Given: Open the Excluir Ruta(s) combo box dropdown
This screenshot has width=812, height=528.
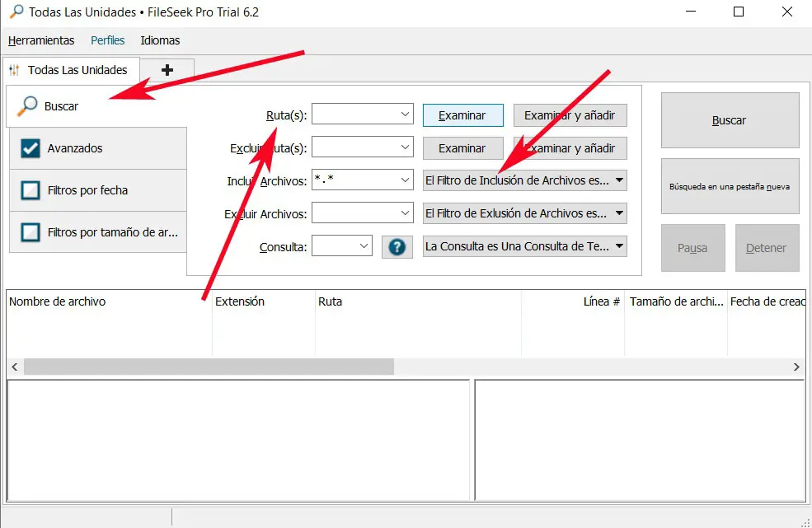Looking at the screenshot, I should [405, 147].
